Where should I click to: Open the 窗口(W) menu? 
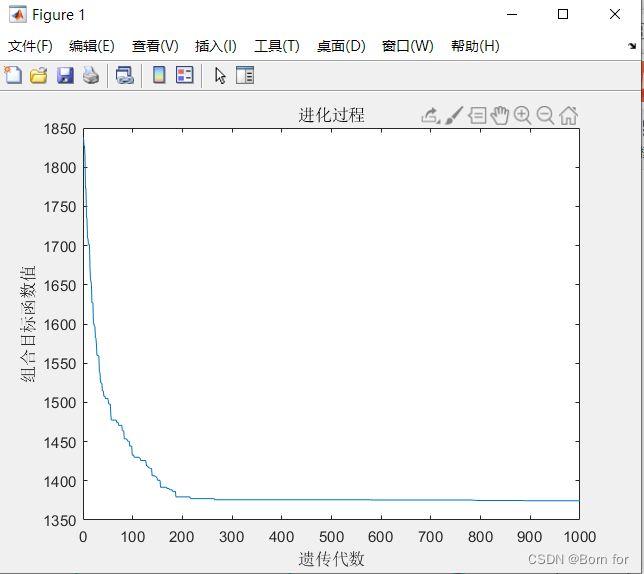[407, 46]
